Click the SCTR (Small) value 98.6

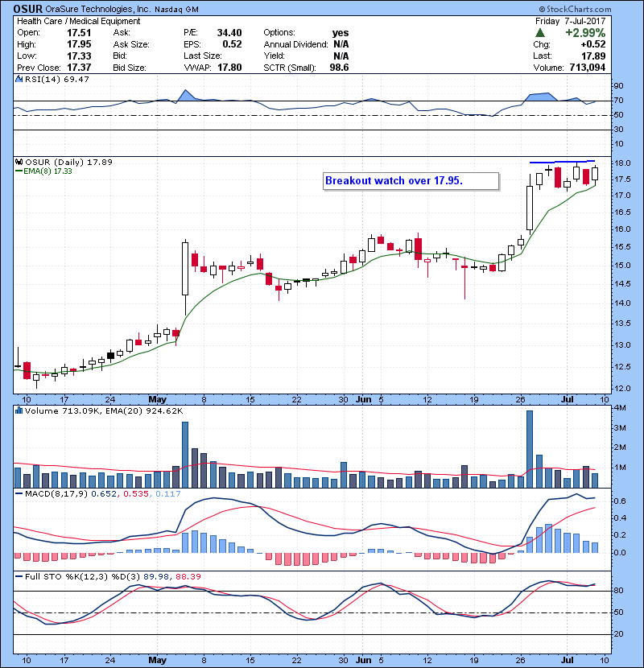(339, 68)
